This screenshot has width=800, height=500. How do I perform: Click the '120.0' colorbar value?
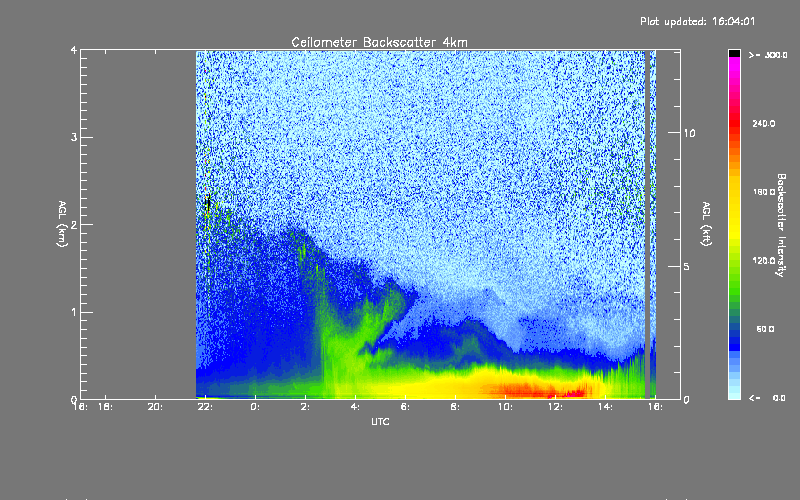click(x=764, y=260)
